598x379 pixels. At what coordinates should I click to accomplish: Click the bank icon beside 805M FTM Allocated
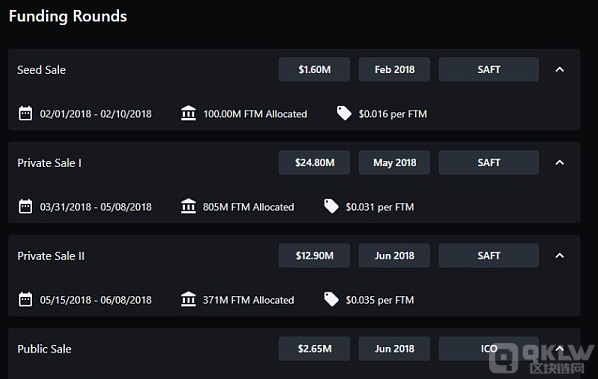pos(188,206)
